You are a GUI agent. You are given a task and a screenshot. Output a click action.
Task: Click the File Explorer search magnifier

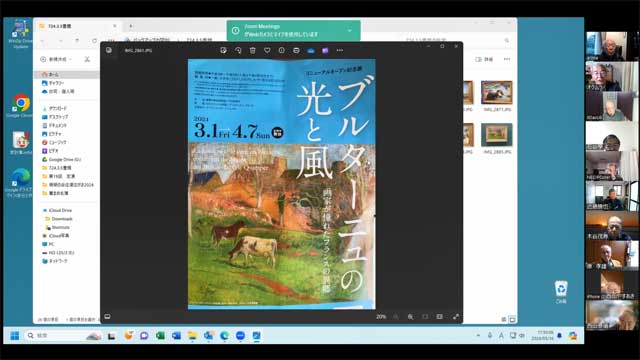pyautogui.click(x=507, y=40)
